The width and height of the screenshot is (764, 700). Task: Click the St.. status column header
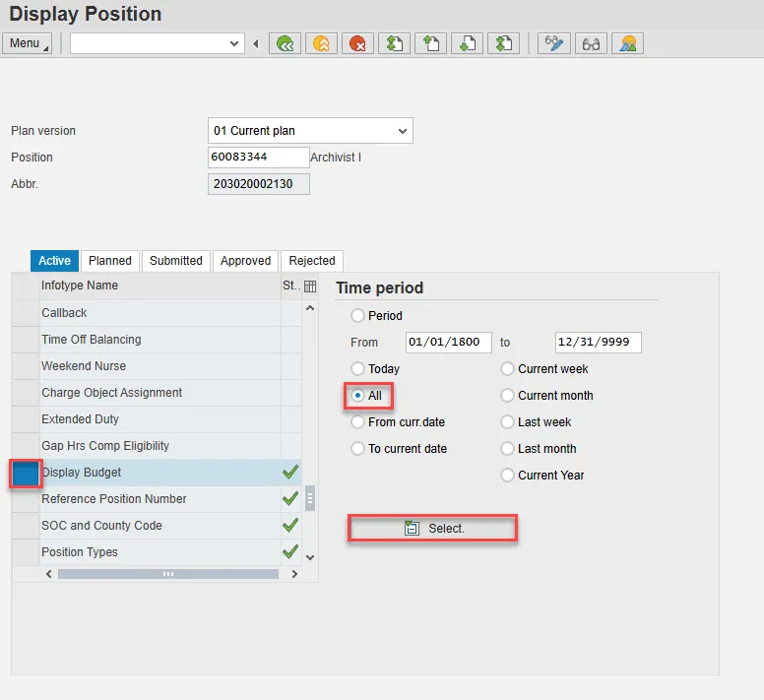pyautogui.click(x=291, y=286)
